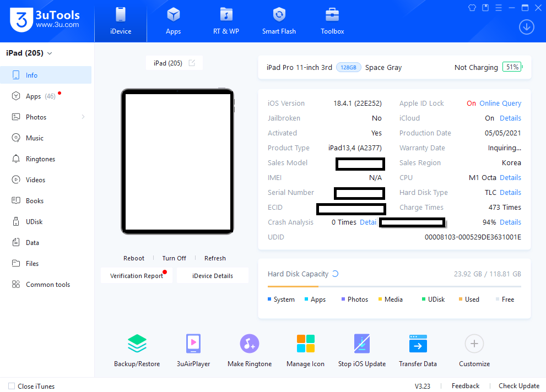
Task: Open UDisk in the sidebar
Action: (46, 221)
